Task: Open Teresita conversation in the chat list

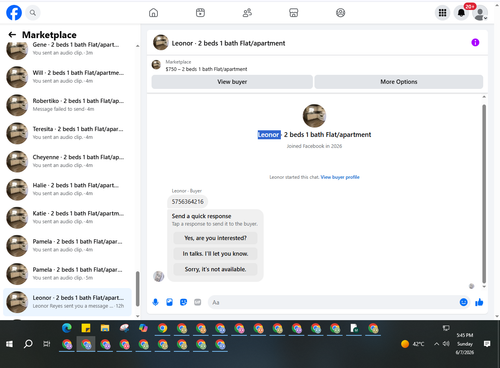Action: click(x=67, y=133)
